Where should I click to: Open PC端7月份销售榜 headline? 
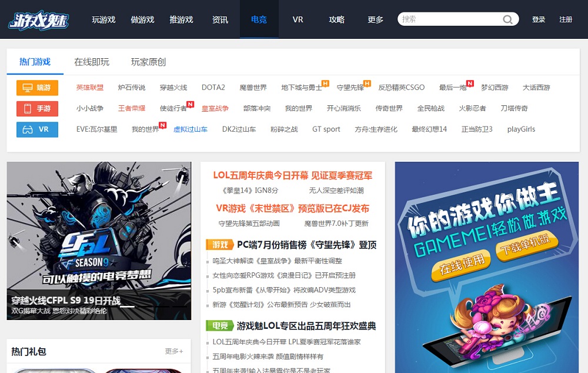(x=307, y=245)
